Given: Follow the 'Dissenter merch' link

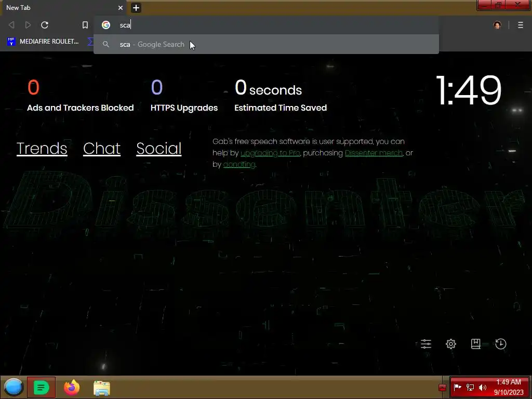Looking at the screenshot, I should click(x=374, y=153).
